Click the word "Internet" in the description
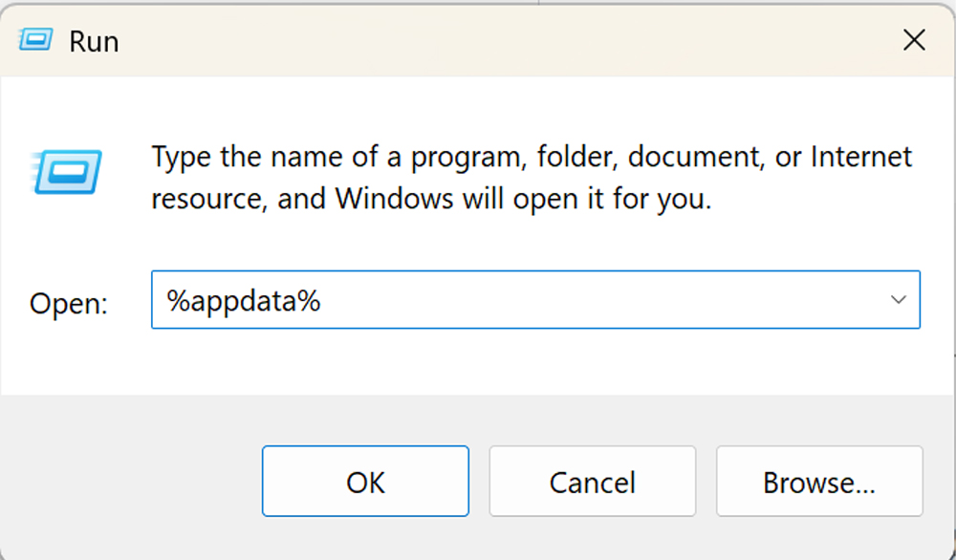The width and height of the screenshot is (956, 560). click(858, 157)
